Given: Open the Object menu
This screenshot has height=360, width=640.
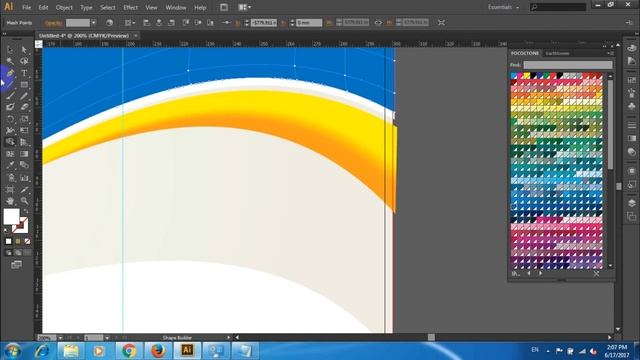Looking at the screenshot, I should [x=64, y=7].
